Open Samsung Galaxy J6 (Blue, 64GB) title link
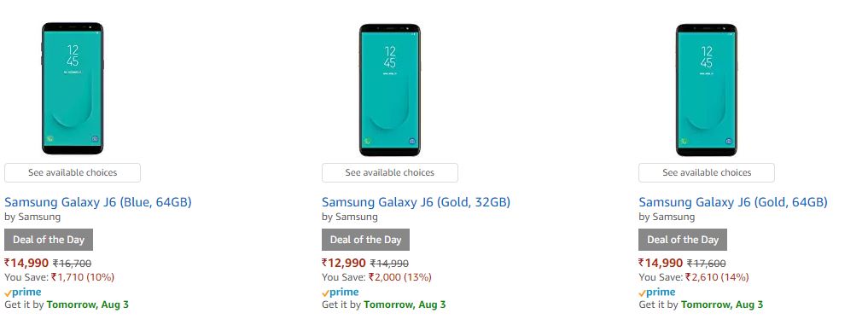Viewport: 868px width, 319px height. click(x=98, y=202)
